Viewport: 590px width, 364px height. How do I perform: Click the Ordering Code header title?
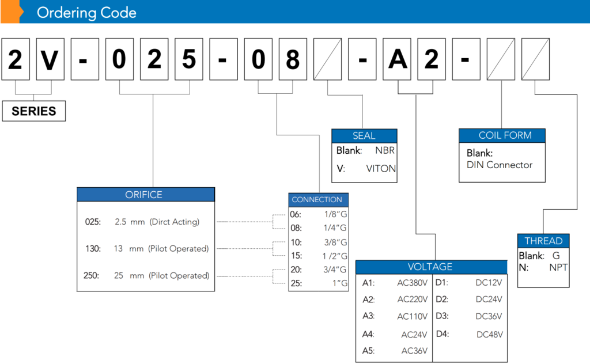(86, 13)
